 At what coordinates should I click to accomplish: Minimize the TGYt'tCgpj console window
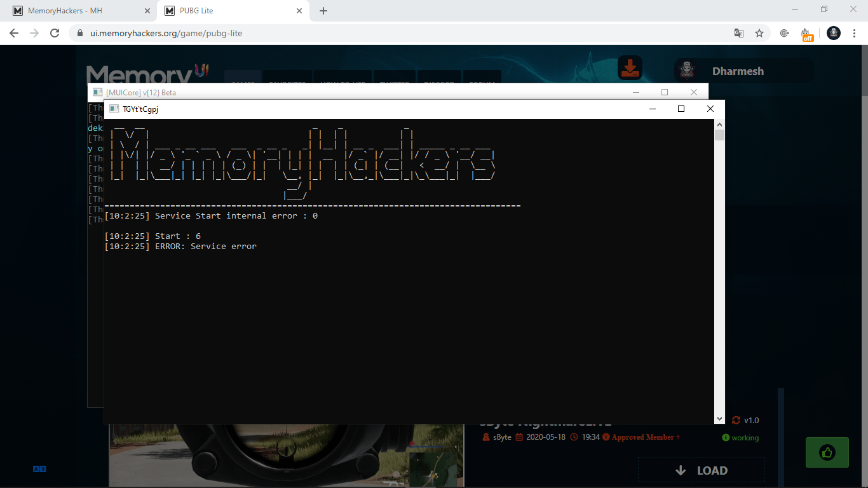(x=652, y=109)
